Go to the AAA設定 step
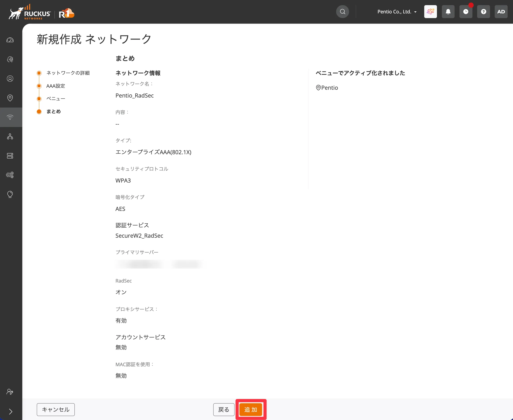The image size is (513, 420). coord(56,86)
